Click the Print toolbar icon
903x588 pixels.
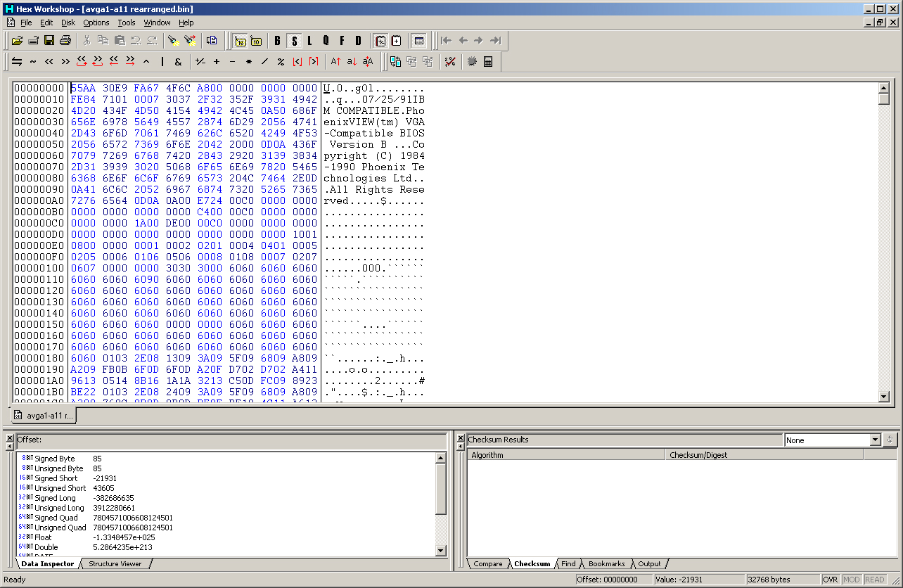(65, 41)
